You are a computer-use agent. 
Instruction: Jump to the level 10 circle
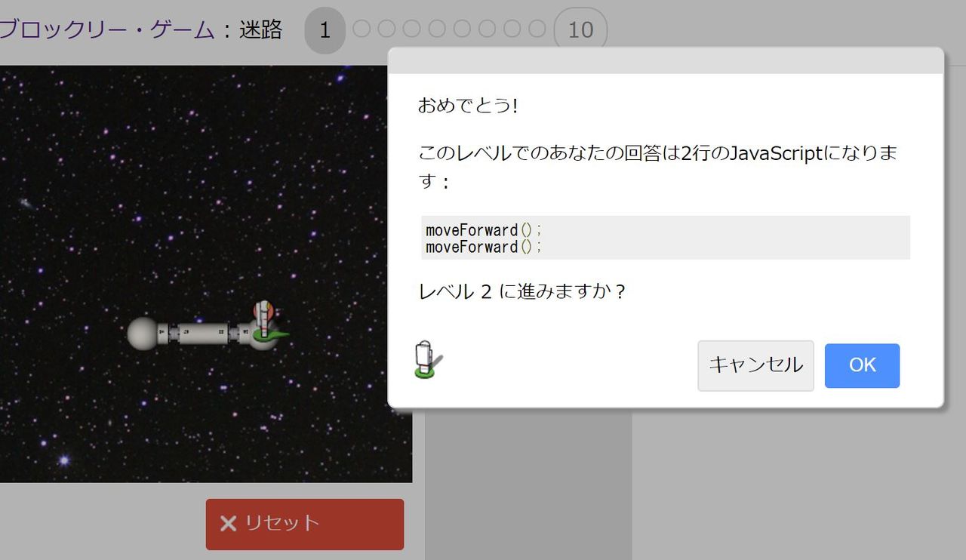coord(580,30)
